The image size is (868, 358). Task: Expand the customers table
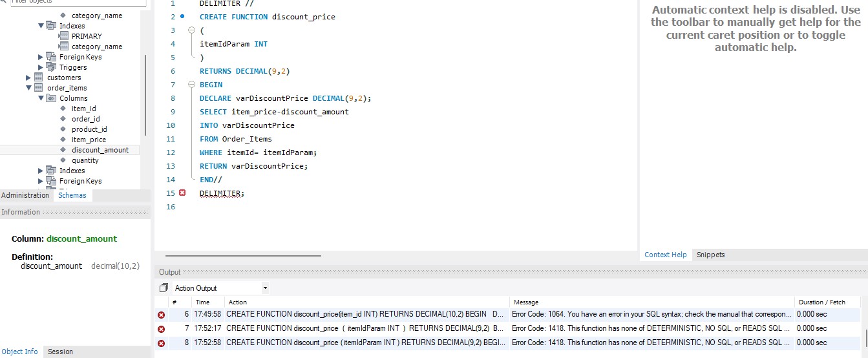pyautogui.click(x=28, y=78)
